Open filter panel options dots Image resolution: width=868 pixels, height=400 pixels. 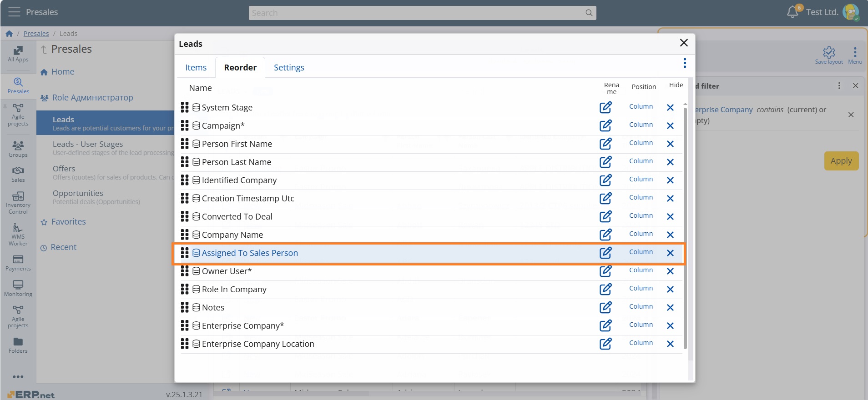[839, 86]
